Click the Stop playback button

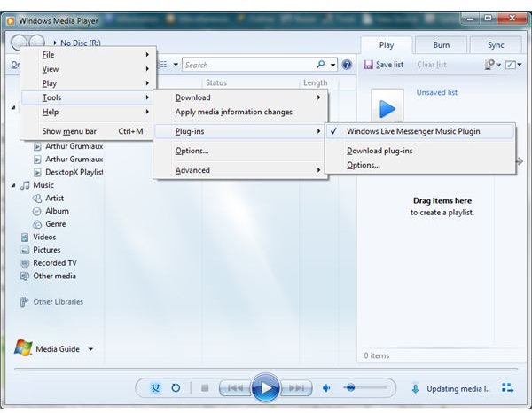(205, 387)
